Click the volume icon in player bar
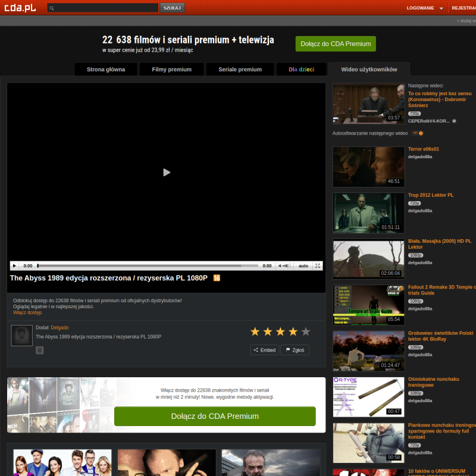 (283, 266)
